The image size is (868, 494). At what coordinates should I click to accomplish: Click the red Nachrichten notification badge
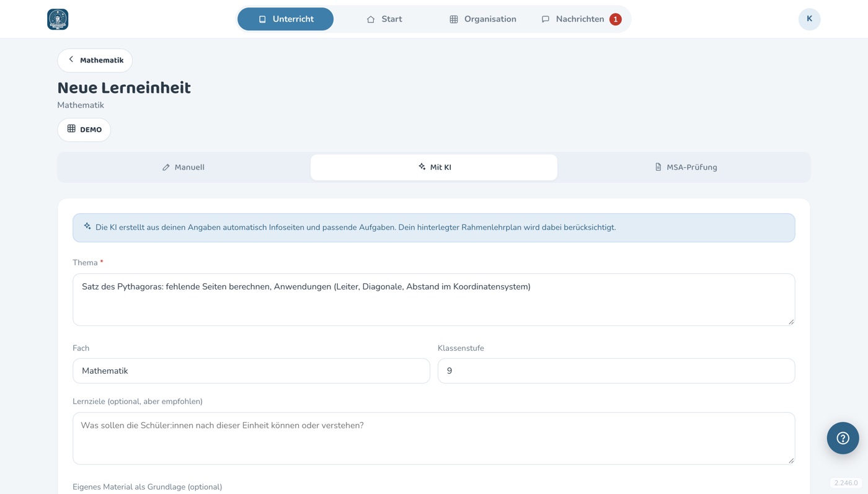615,19
